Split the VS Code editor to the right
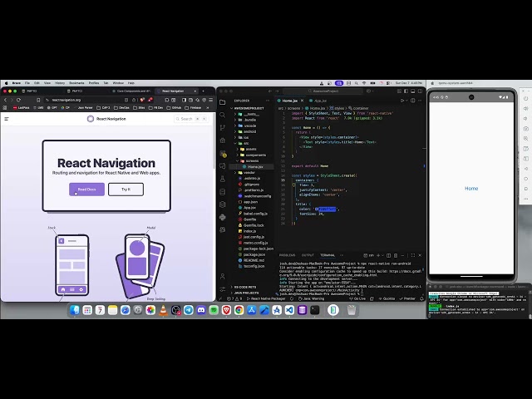 click(x=413, y=101)
